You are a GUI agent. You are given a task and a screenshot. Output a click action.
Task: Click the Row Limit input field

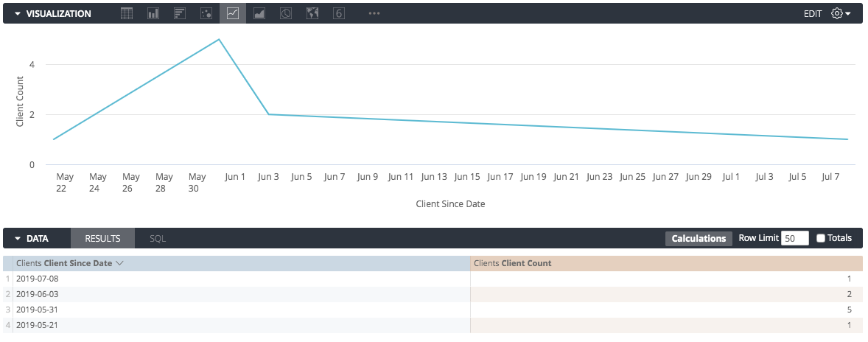coord(794,238)
